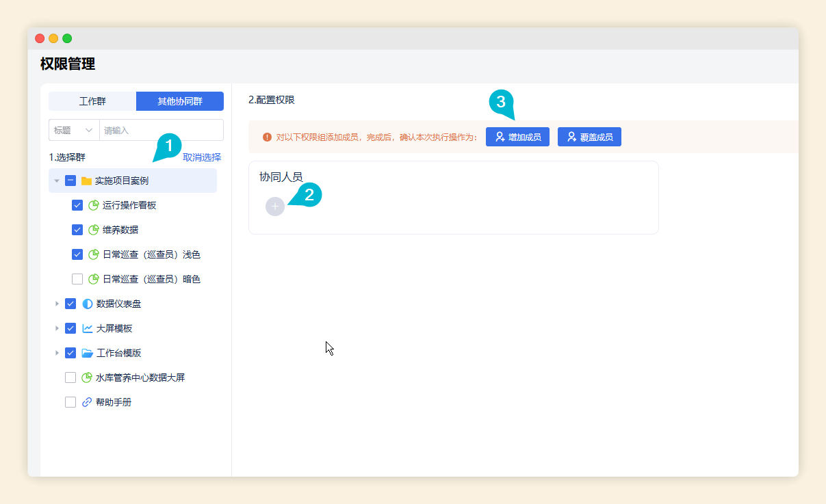The height and width of the screenshot is (504, 826).
Task: Click the link icon beside 帮助手册
Action: point(86,402)
